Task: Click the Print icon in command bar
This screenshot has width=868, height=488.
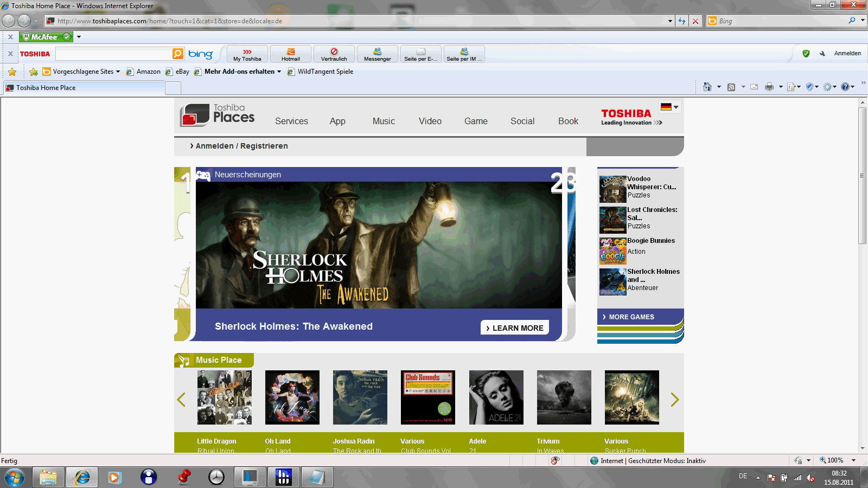Action: pos(769,87)
